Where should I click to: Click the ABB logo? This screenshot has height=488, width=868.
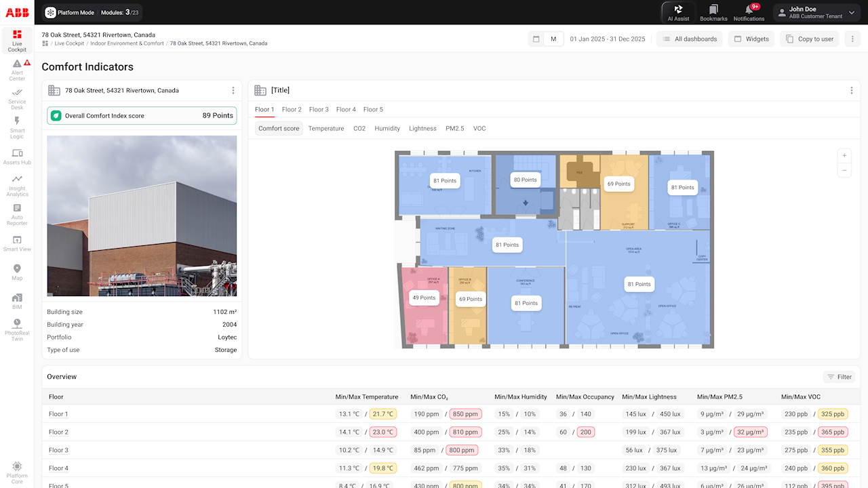17,12
